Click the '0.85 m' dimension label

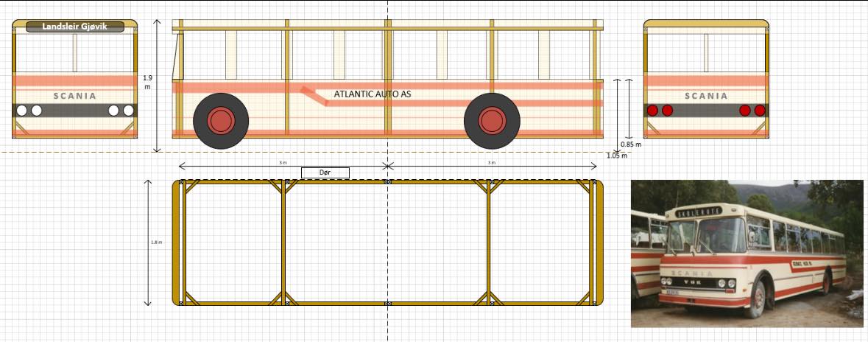click(630, 144)
